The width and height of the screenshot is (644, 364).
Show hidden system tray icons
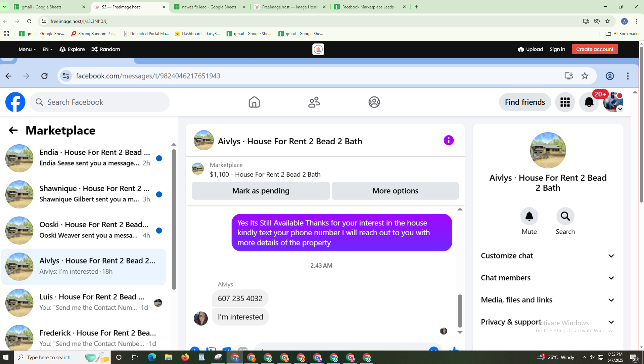click(x=584, y=357)
